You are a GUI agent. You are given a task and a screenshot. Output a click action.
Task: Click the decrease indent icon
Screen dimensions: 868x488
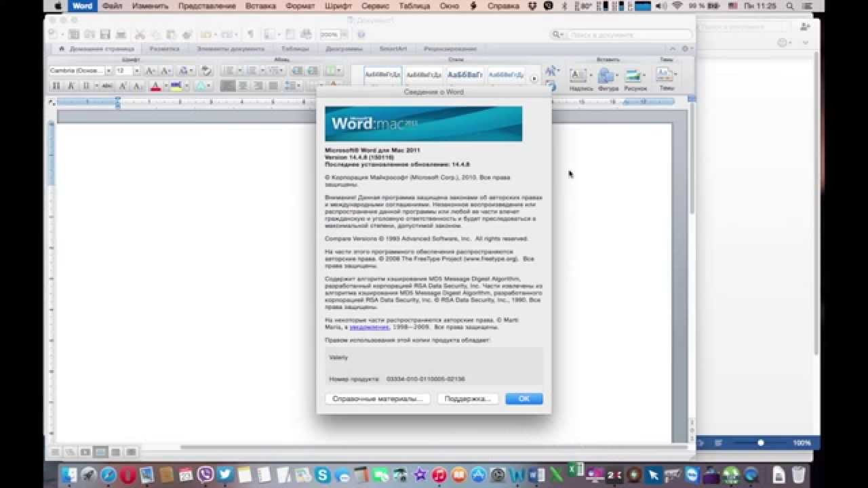pyautogui.click(x=297, y=70)
